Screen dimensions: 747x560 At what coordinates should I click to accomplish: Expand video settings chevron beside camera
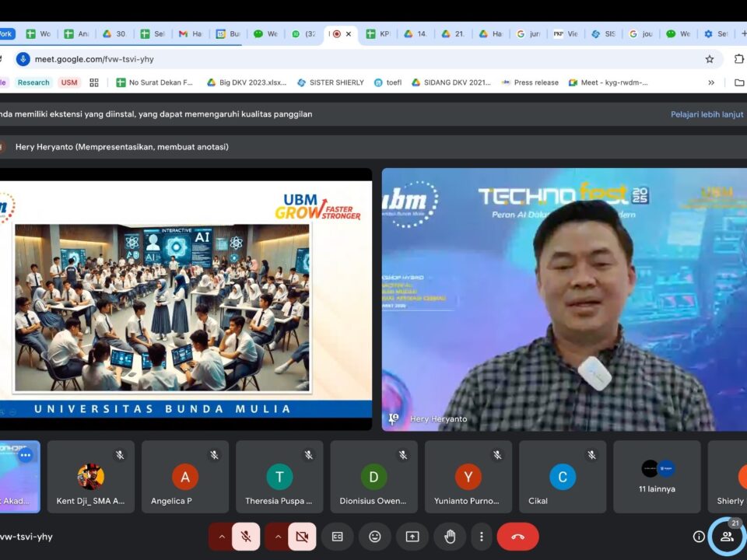[278, 537]
